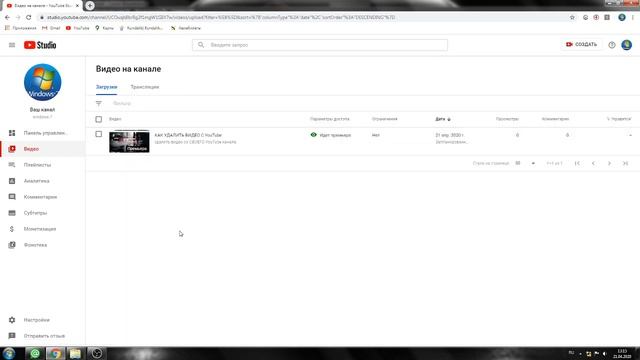Screen dimensions: 640x360
Task: Open the Playlists sidebar item
Action: pos(42,165)
